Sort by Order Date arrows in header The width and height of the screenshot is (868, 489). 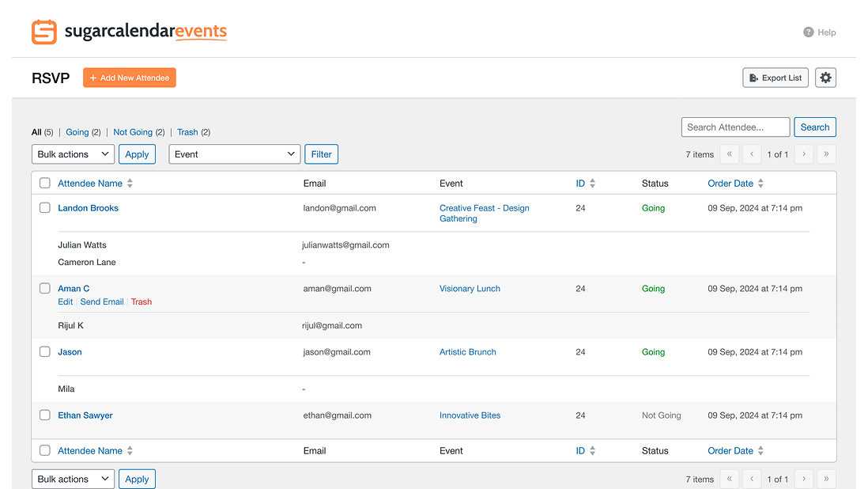click(760, 184)
